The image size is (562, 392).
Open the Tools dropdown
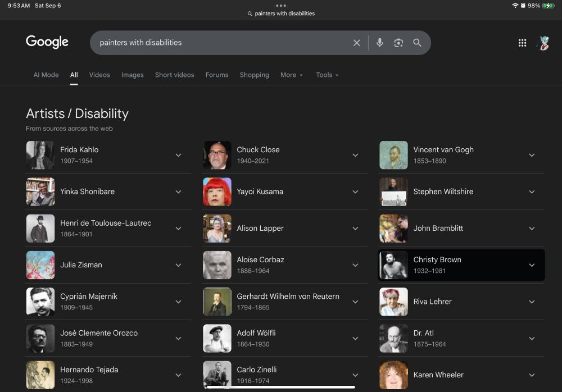(x=327, y=75)
